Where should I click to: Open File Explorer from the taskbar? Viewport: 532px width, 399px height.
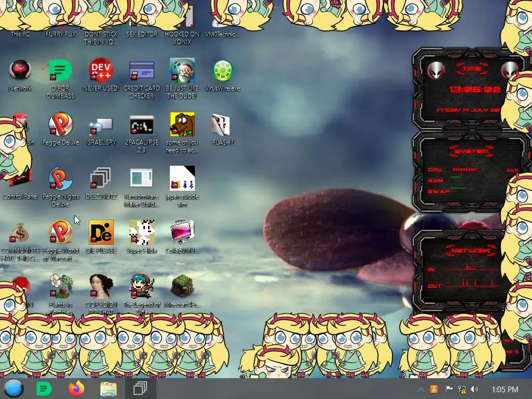point(109,389)
